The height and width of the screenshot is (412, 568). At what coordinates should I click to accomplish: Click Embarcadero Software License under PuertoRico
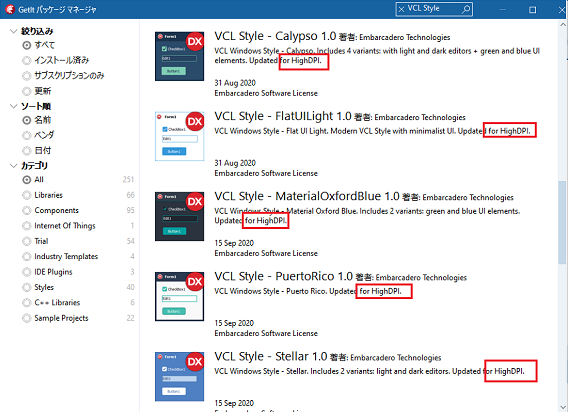(266, 334)
